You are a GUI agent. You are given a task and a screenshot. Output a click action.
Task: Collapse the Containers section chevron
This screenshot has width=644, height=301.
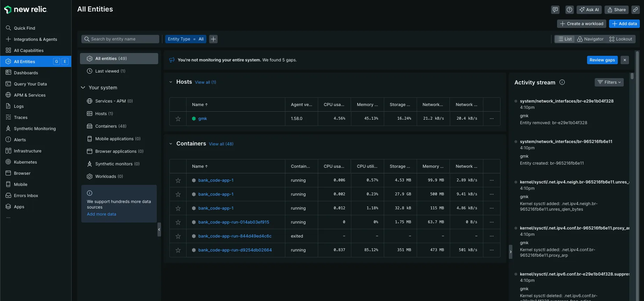point(171,144)
